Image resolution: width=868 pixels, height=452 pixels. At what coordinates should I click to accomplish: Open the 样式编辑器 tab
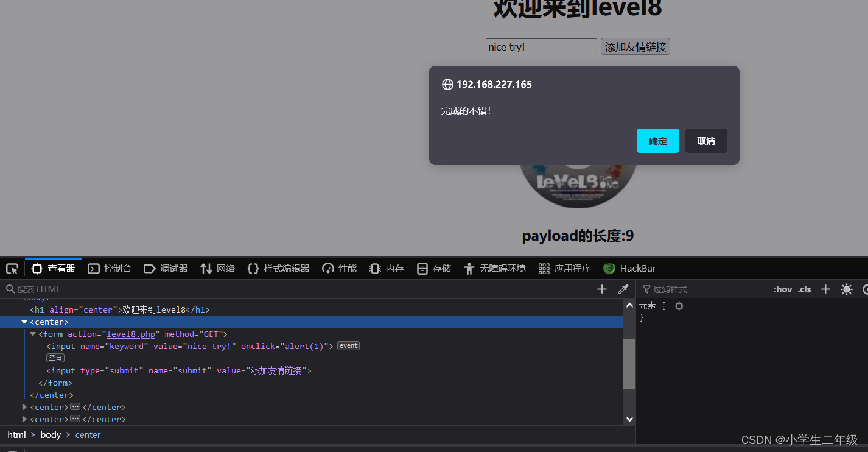[x=278, y=269]
